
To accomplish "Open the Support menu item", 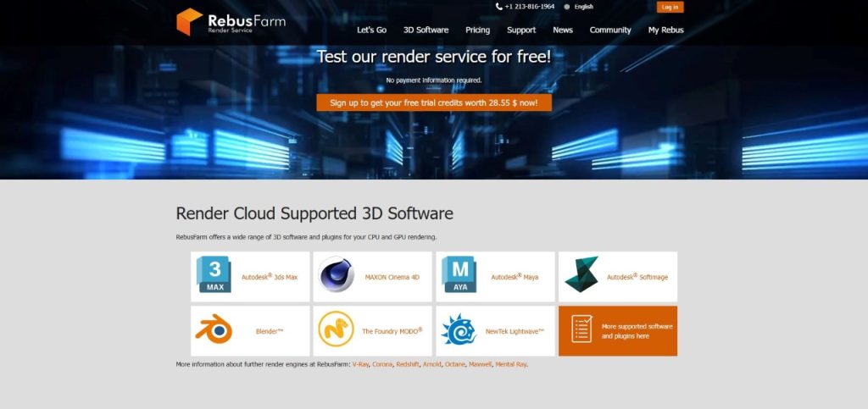I will click(521, 30).
